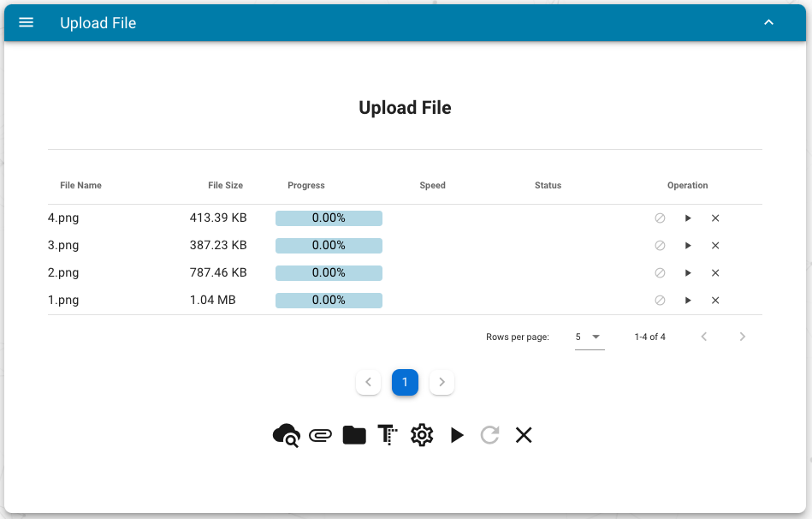The width and height of the screenshot is (812, 519).
Task: Click the 787.46 KB size cell
Action: point(218,272)
